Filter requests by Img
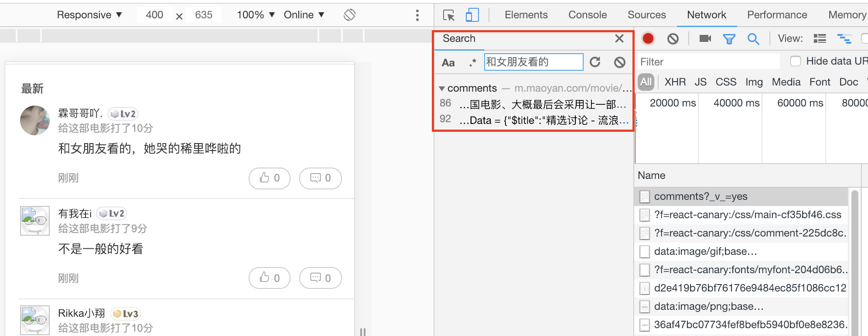The width and height of the screenshot is (868, 336). tap(754, 82)
